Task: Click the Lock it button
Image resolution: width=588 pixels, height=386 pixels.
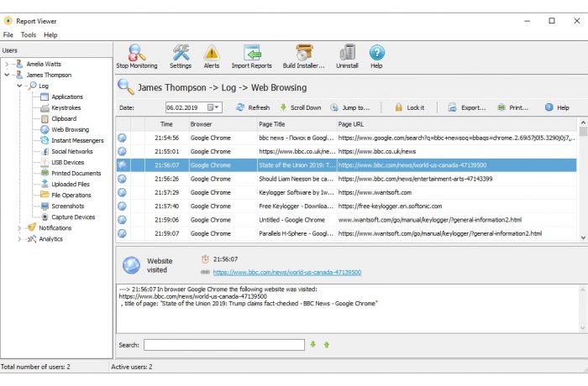Action: pyautogui.click(x=410, y=107)
